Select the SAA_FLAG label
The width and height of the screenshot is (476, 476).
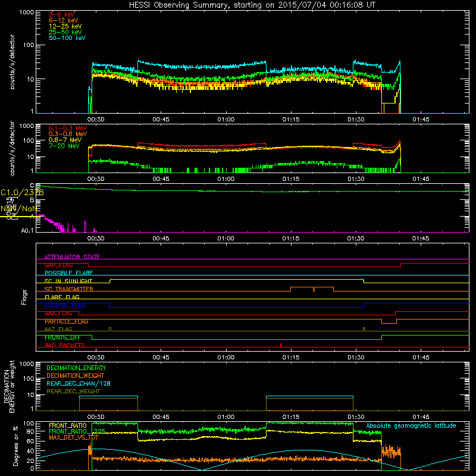pos(58,314)
